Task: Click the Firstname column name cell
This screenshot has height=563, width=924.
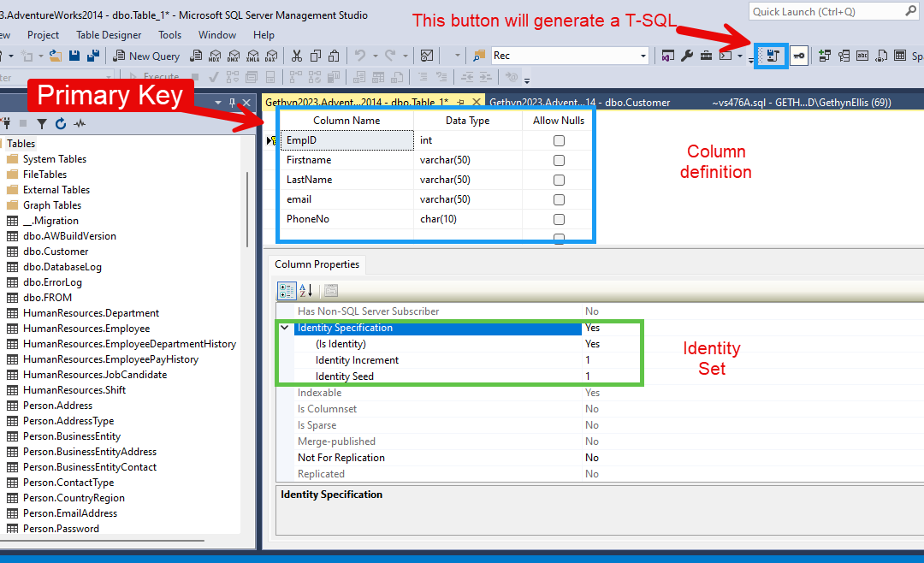Action: [x=346, y=160]
